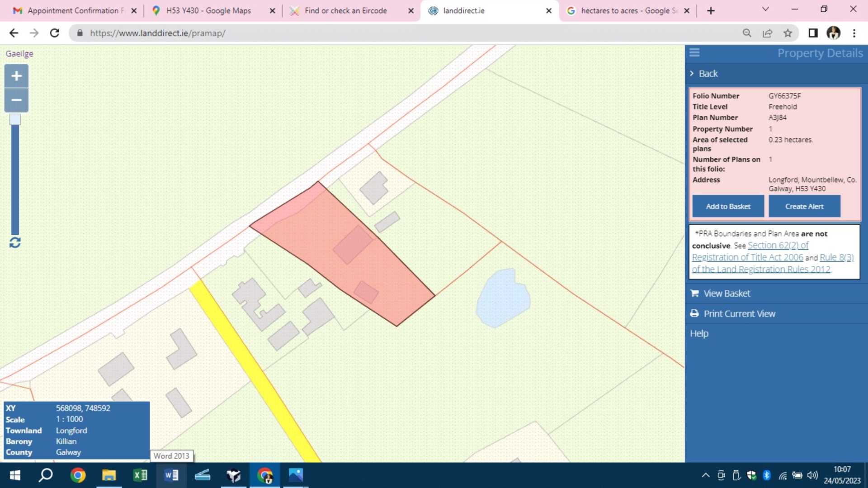
Task: Expand the browser tab search dropdown
Action: coord(765,9)
